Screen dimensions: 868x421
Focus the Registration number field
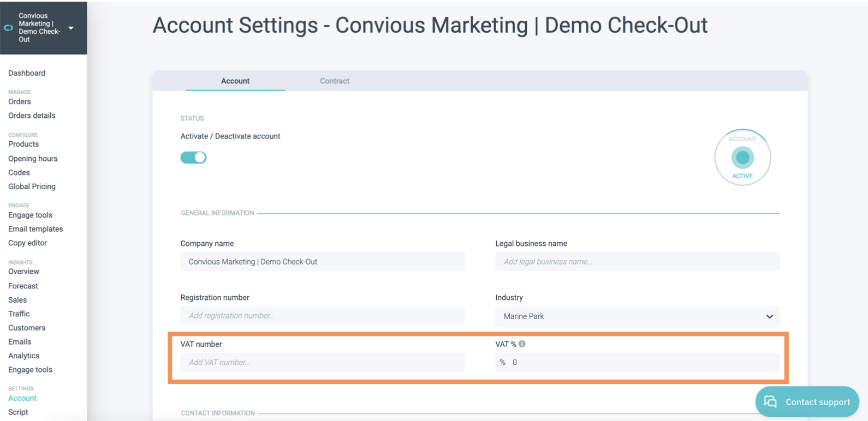[x=323, y=316]
